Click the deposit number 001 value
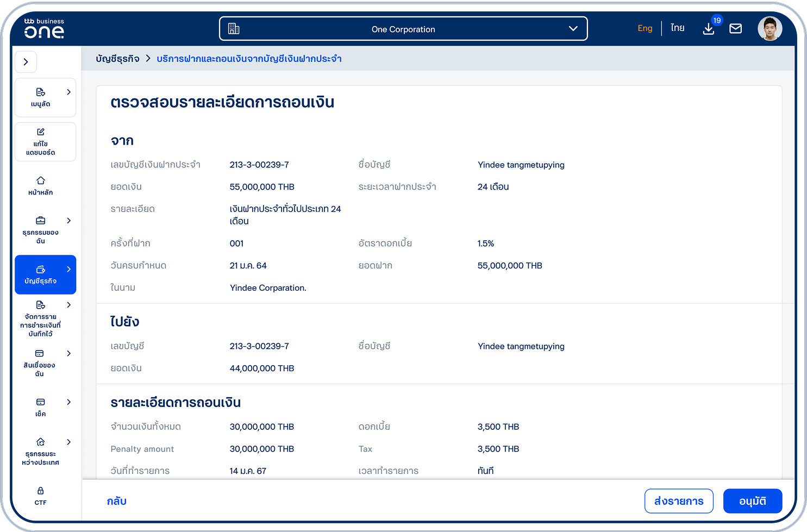 point(236,243)
